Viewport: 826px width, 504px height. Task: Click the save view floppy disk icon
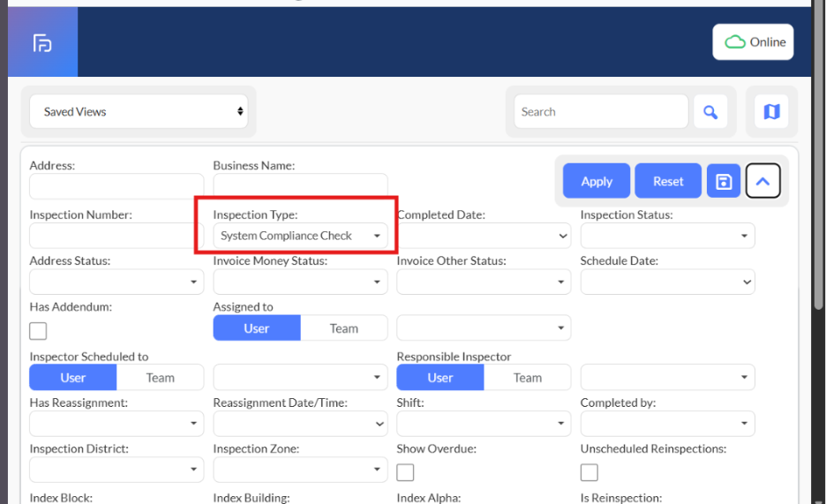[x=724, y=182]
